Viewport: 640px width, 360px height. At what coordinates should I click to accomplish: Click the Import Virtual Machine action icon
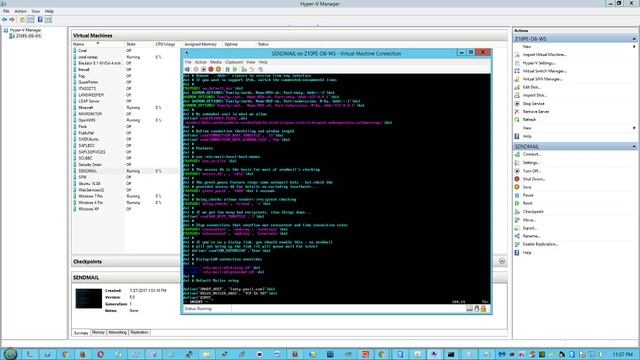(517, 55)
